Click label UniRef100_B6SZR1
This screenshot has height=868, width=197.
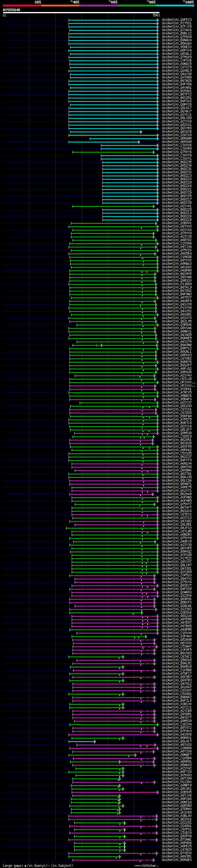coord(177,98)
